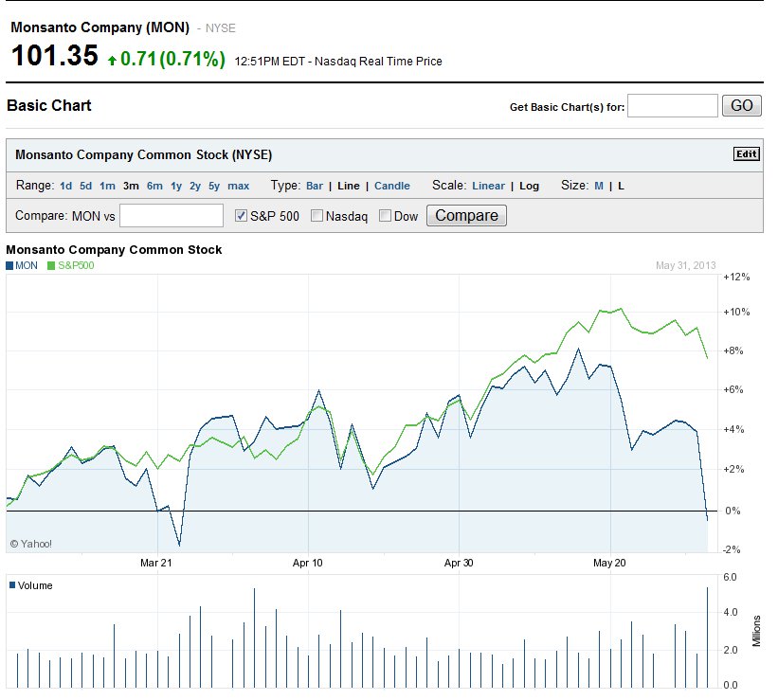Screen dimensions: 778x700
Task: Click the GO button
Action: coord(741,105)
